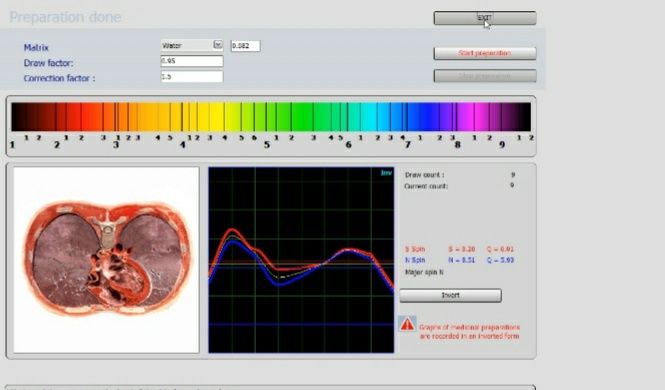Select spectrum scale marker number 5
665x390 pixels.
(267, 145)
